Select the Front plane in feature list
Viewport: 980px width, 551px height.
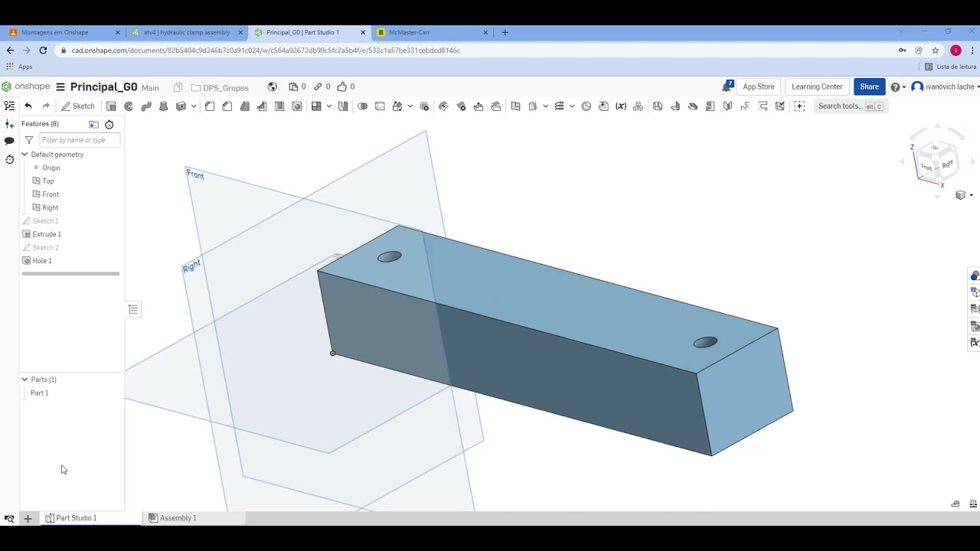(51, 194)
